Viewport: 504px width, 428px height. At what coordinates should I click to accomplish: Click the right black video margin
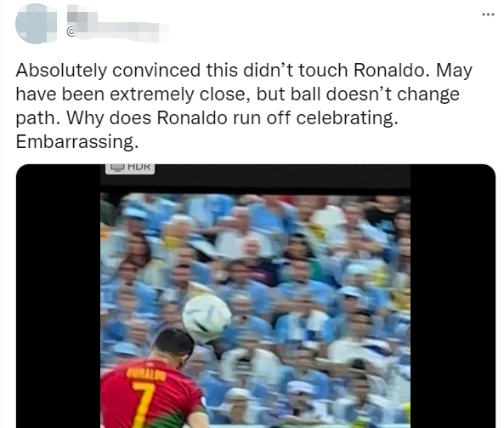point(452,296)
